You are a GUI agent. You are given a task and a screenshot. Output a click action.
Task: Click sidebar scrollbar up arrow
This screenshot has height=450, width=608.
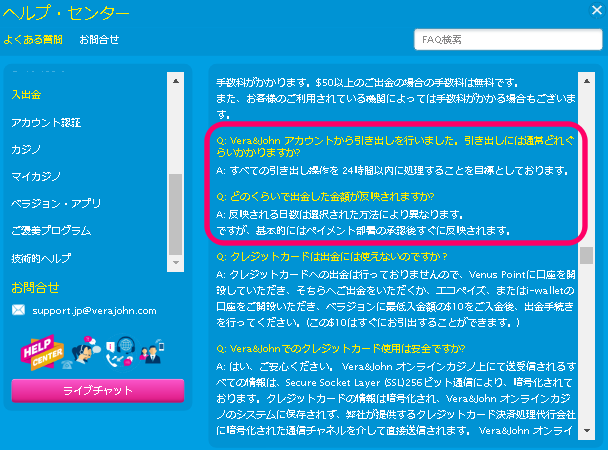[176, 81]
